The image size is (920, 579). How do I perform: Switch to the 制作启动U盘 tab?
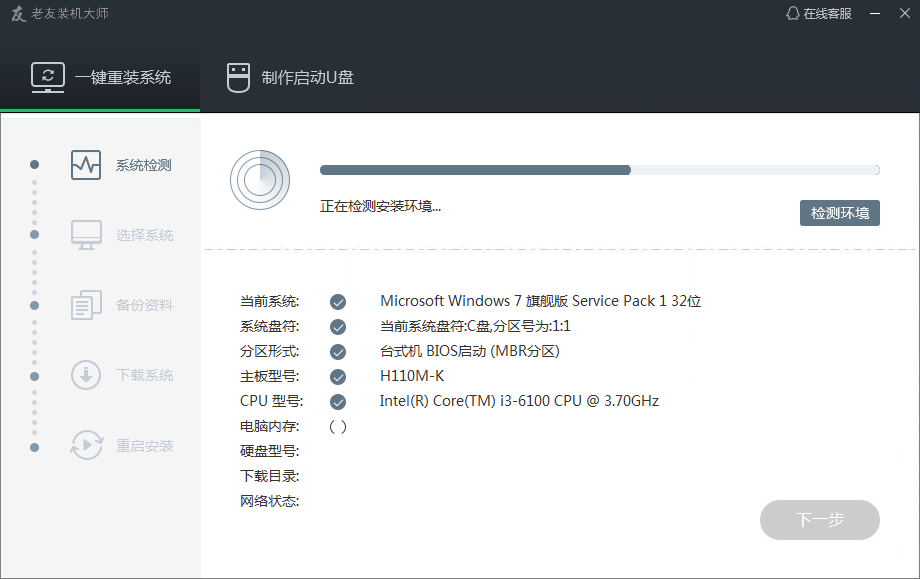point(290,77)
